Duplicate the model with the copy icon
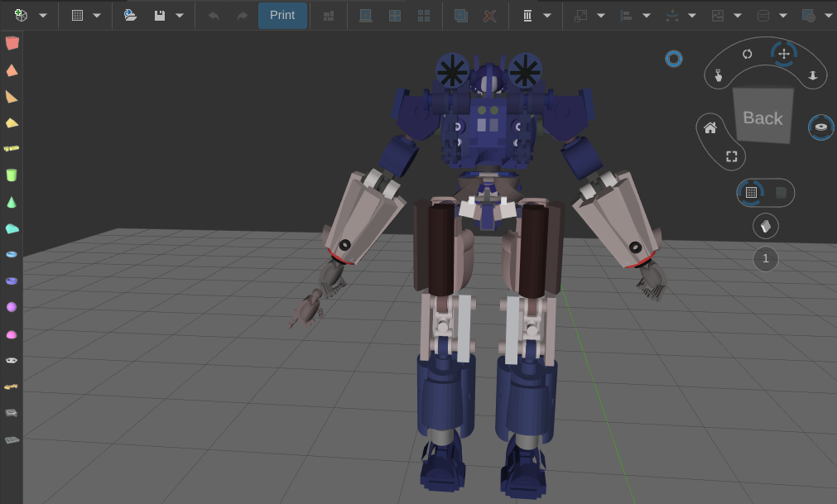The image size is (837, 504). tap(460, 15)
